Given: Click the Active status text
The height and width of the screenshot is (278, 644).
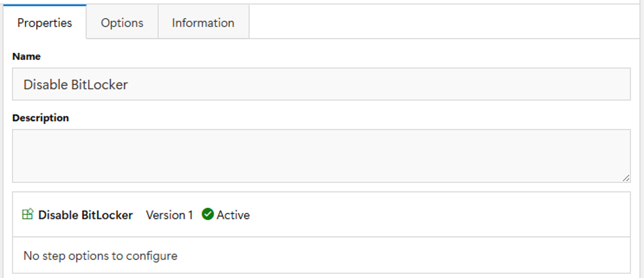Looking at the screenshot, I should (x=233, y=215).
